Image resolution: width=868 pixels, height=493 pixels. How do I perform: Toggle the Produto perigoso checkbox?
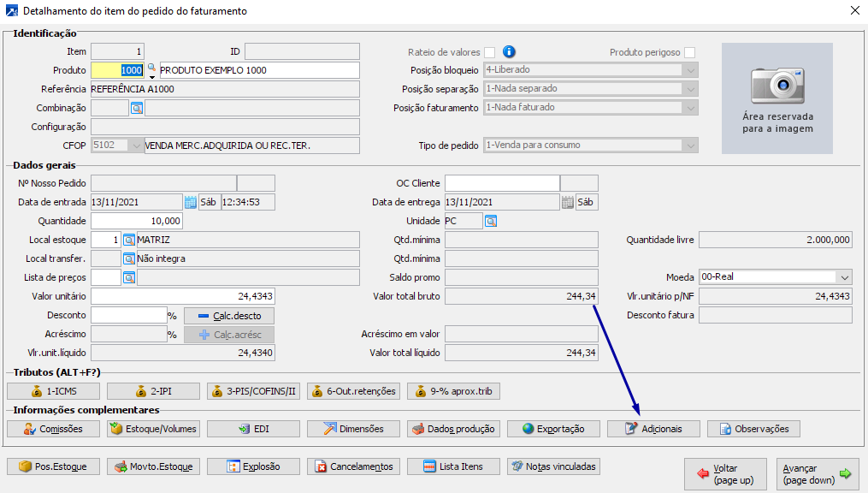click(x=689, y=52)
